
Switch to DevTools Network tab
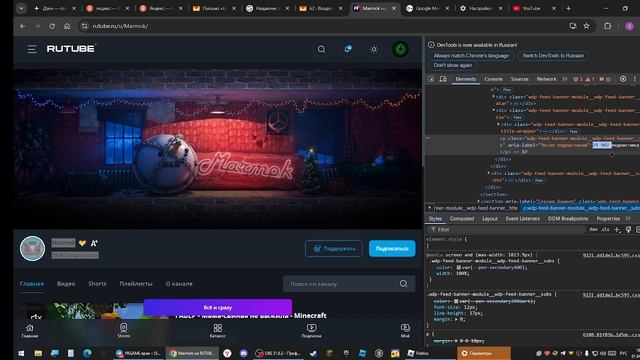pyautogui.click(x=546, y=79)
